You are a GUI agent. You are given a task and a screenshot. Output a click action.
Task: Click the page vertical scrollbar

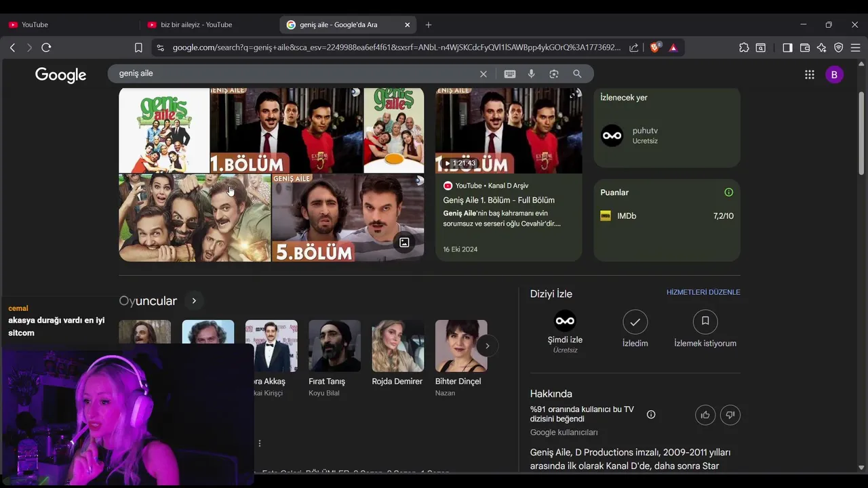(861, 132)
